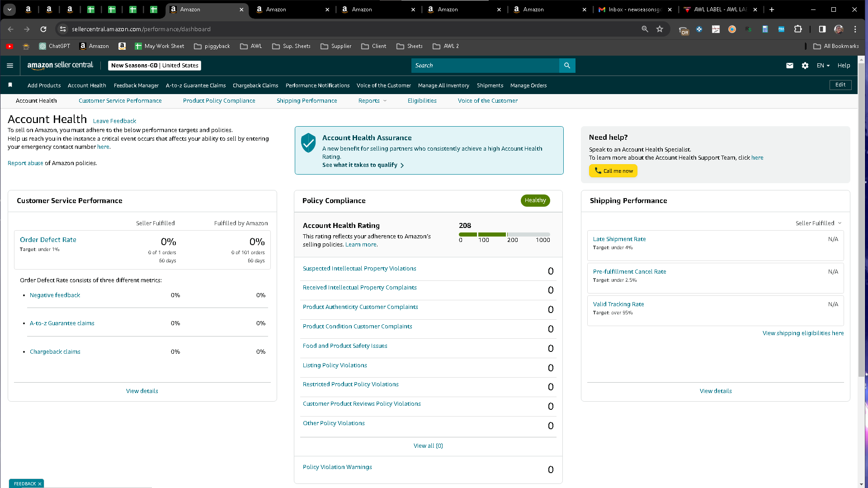Open Feedback Manager in the top favorites bar
This screenshot has width=868, height=488.
[x=136, y=85]
